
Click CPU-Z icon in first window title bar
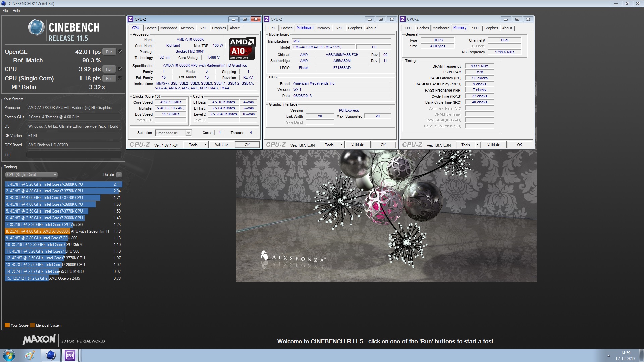130,19
